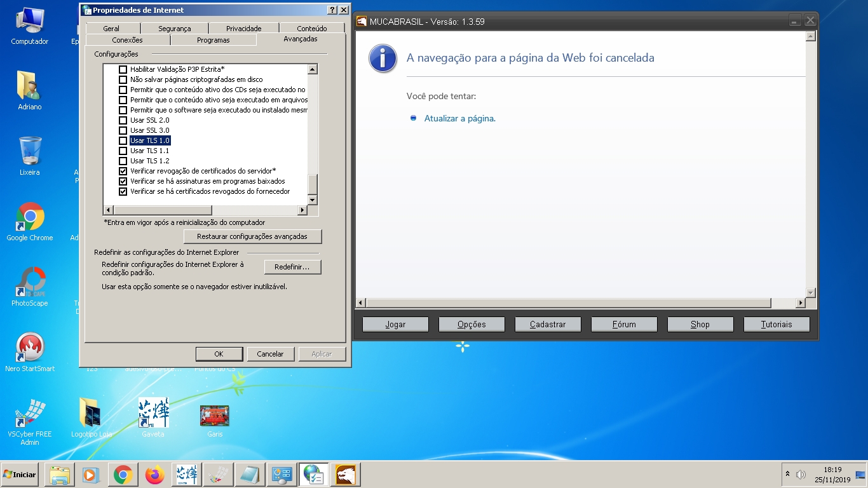The width and height of the screenshot is (868, 488).
Task: Click the MUCABRASIL taskbar icon
Action: click(345, 475)
